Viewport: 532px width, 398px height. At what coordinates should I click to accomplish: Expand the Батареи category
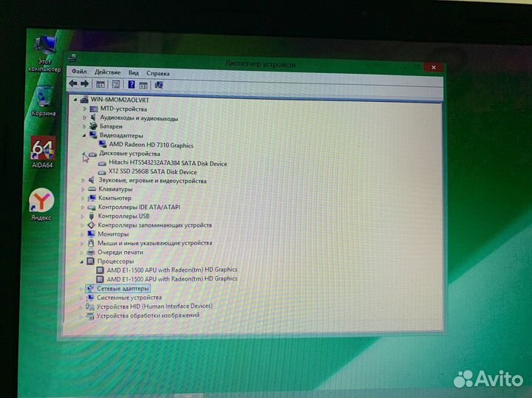[x=84, y=126]
